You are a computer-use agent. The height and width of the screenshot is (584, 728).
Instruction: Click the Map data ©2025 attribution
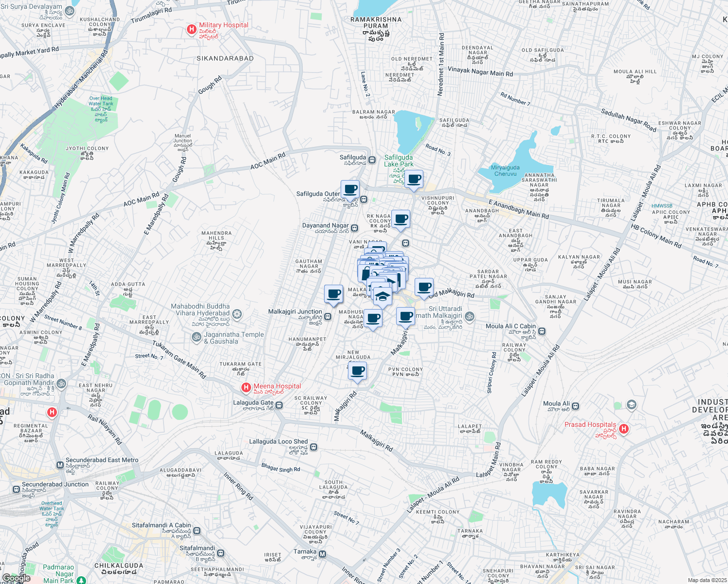[707, 580]
